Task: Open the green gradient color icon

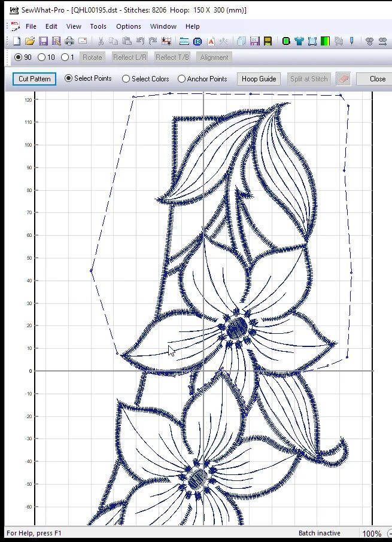Action: click(x=326, y=41)
